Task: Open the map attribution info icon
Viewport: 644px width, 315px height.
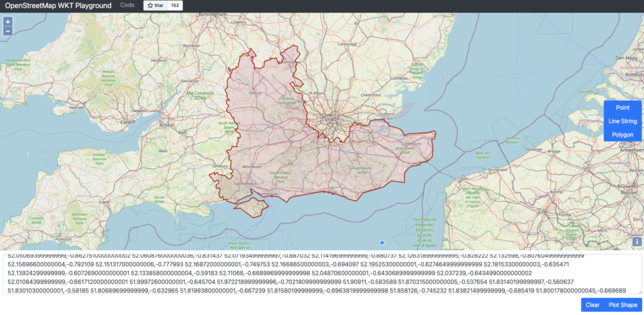Action: (x=636, y=241)
